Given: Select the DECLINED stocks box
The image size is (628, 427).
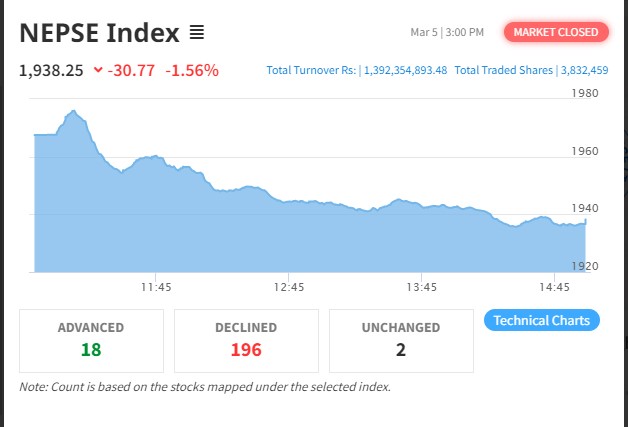Looking at the screenshot, I should pyautogui.click(x=246, y=340).
